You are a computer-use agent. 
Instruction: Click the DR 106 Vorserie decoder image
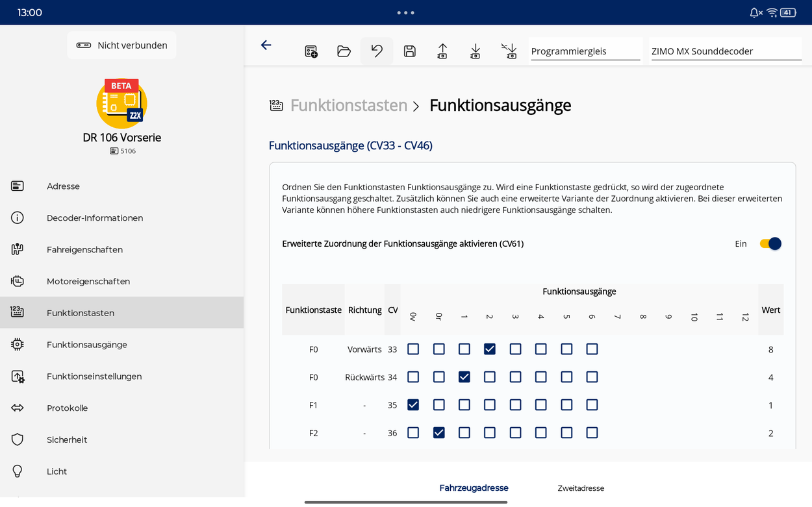pyautogui.click(x=122, y=103)
